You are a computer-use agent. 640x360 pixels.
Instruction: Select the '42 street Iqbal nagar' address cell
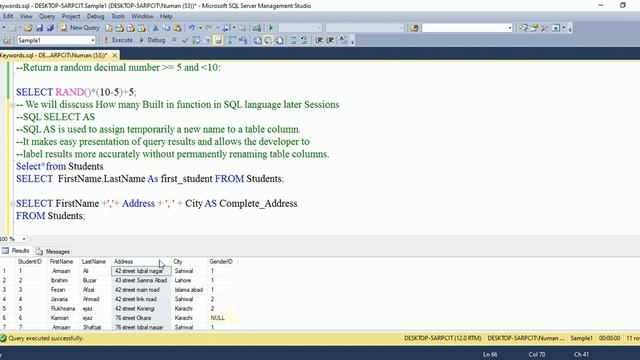point(141,271)
